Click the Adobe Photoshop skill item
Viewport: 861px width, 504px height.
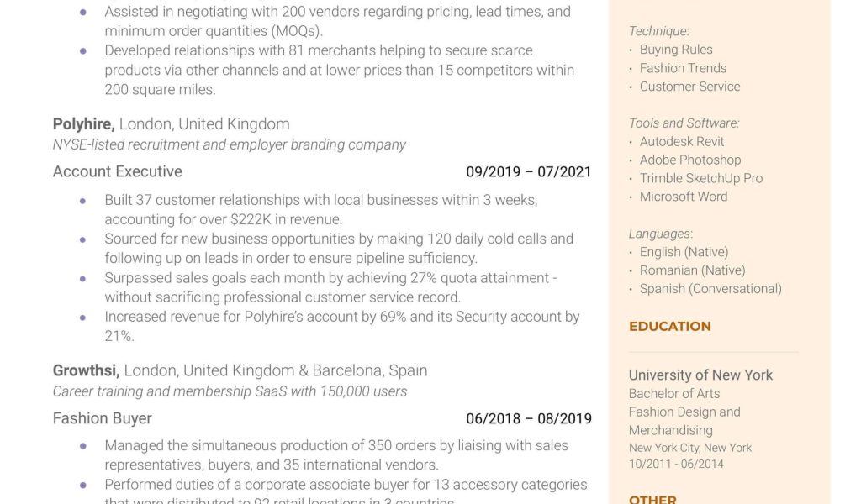click(689, 160)
